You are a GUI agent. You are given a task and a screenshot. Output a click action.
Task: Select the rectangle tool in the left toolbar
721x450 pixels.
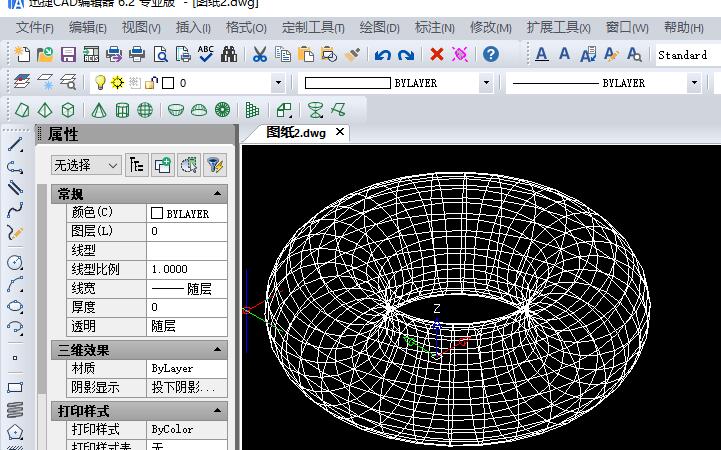coord(15,387)
